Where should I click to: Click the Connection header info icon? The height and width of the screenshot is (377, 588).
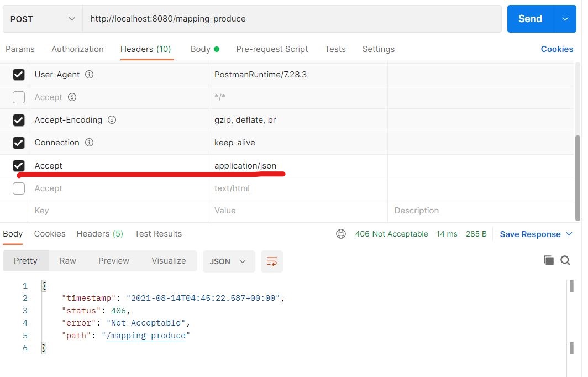(x=89, y=143)
